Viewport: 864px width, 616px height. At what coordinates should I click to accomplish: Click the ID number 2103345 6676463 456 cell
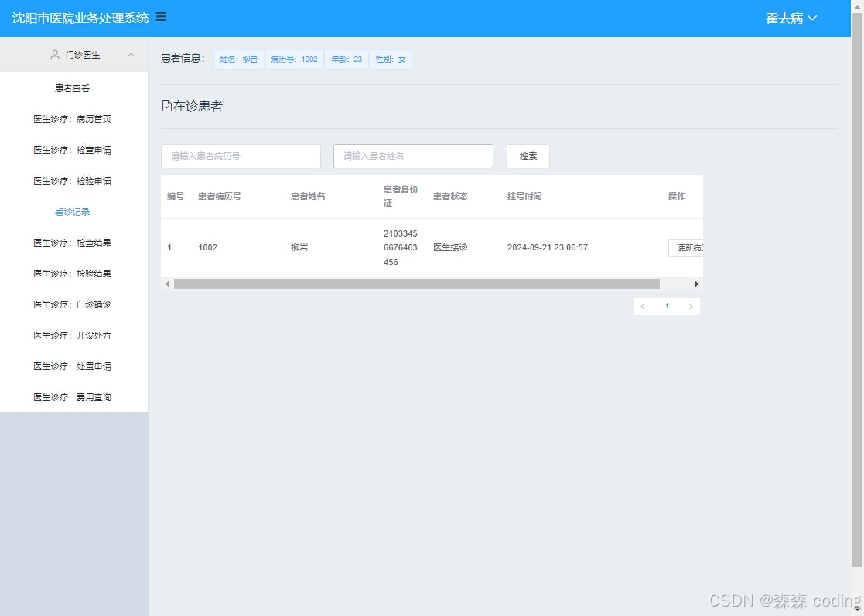tap(401, 248)
